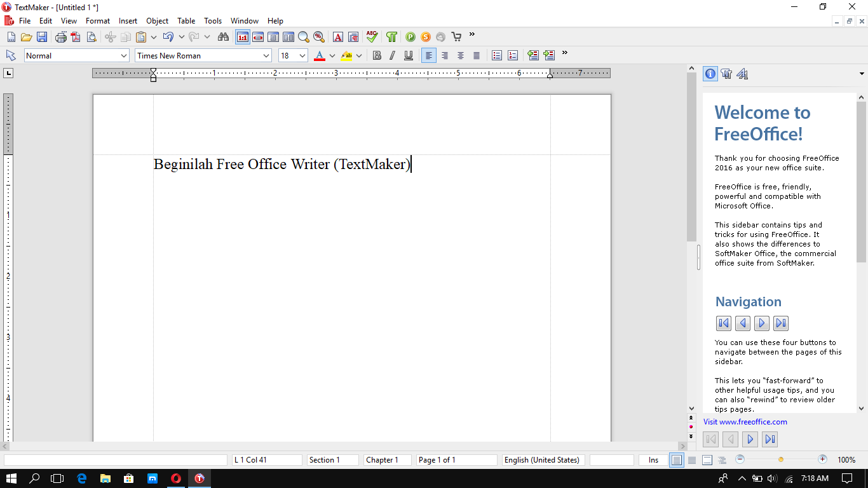Save the document with the floppy disk icon

41,37
